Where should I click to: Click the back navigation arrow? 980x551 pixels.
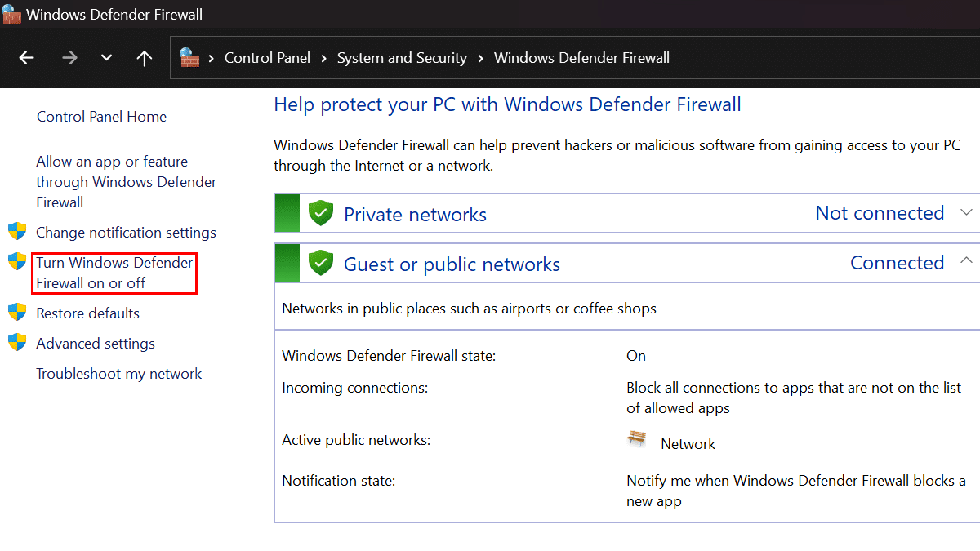27,57
